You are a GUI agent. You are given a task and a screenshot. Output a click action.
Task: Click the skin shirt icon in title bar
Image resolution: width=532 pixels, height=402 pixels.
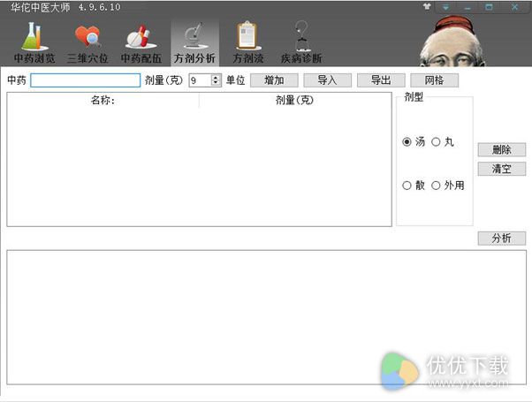[427, 6]
